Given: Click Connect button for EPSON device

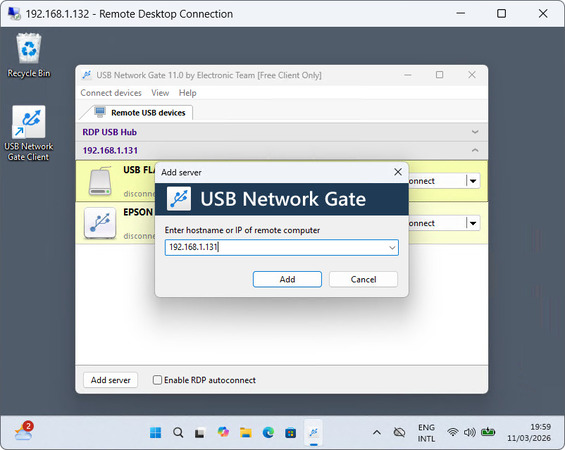Looking at the screenshot, I should pos(437,223).
